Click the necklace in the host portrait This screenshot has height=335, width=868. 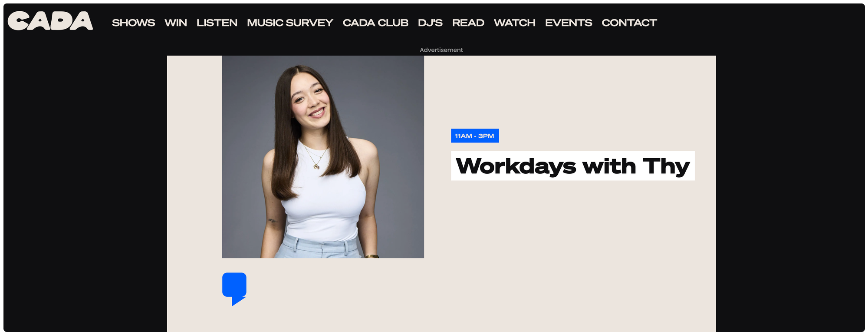point(316,159)
